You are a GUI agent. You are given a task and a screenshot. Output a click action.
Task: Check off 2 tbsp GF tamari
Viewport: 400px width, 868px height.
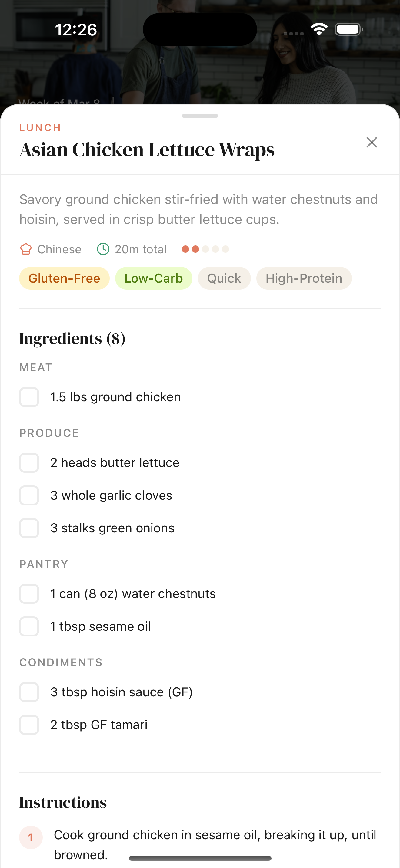coord(29,725)
